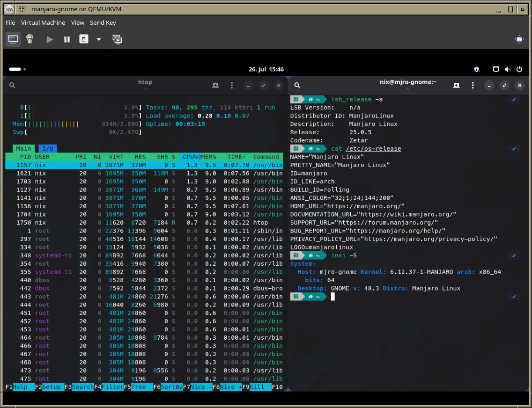Pause the virtual machine
This screenshot has height=408, width=532.
(67, 39)
